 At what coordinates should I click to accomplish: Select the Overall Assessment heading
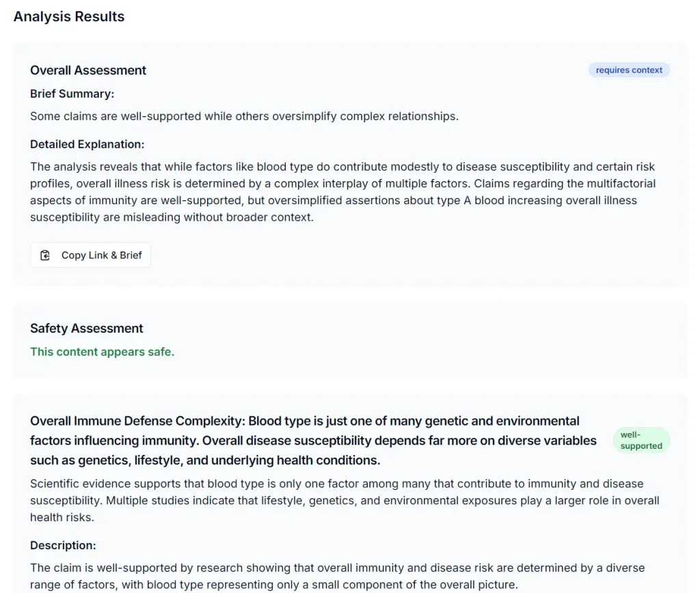[88, 70]
